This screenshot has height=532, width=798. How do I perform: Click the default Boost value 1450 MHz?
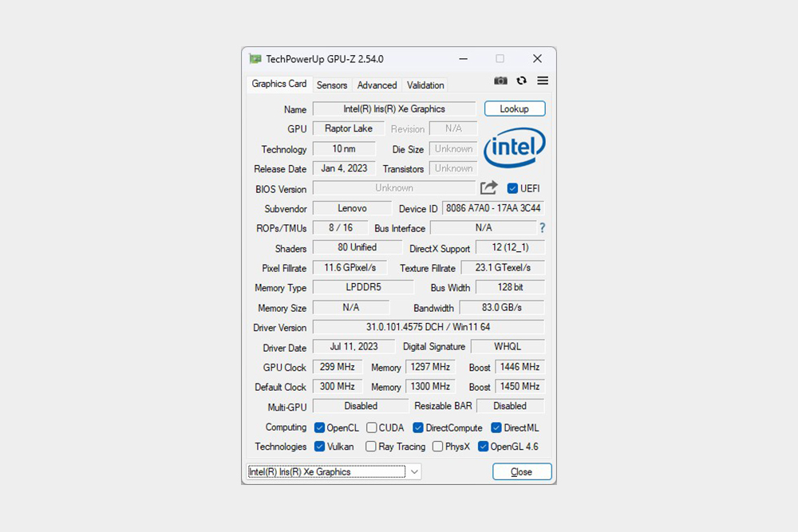(x=519, y=387)
